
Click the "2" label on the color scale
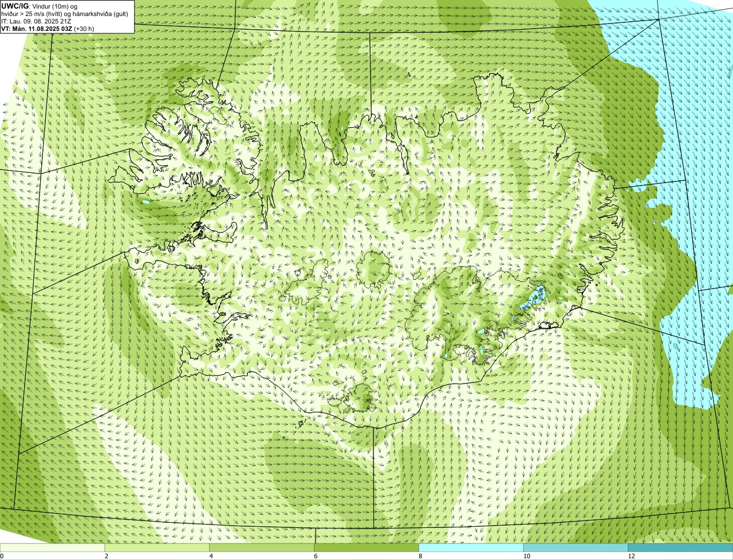(107, 556)
